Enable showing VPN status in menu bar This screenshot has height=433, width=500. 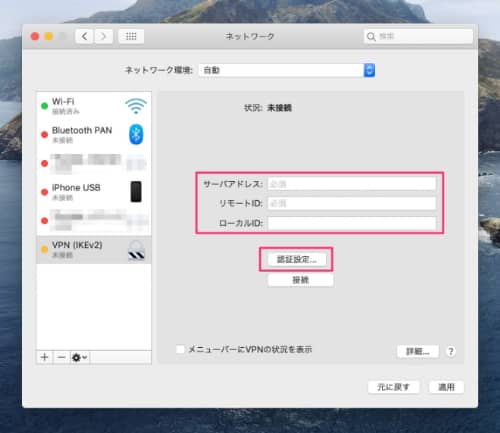(x=180, y=349)
